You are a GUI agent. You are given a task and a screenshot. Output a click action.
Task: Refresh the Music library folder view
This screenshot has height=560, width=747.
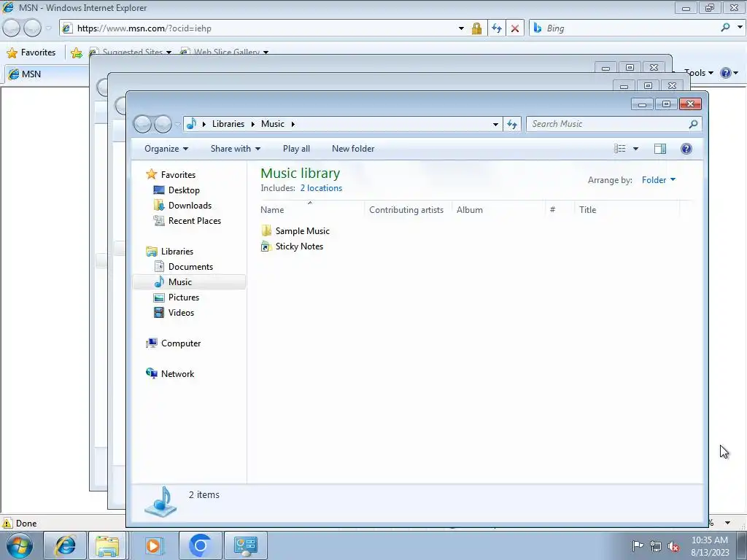[x=512, y=124]
